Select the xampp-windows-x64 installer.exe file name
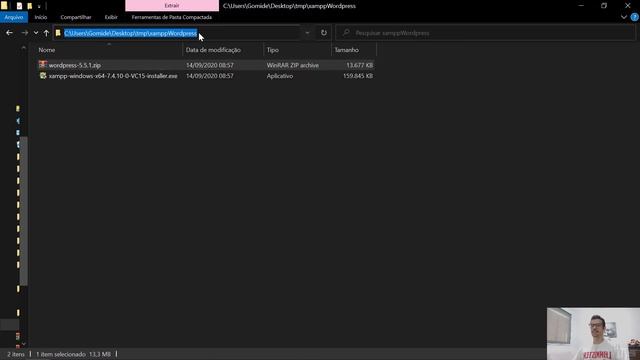This screenshot has height=360, width=640. point(113,76)
